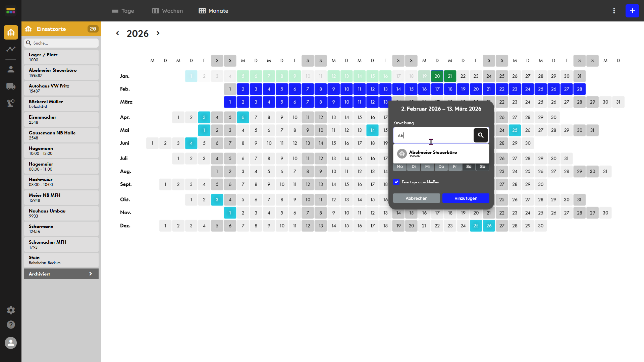Open the settings gear icon

coord(11,310)
